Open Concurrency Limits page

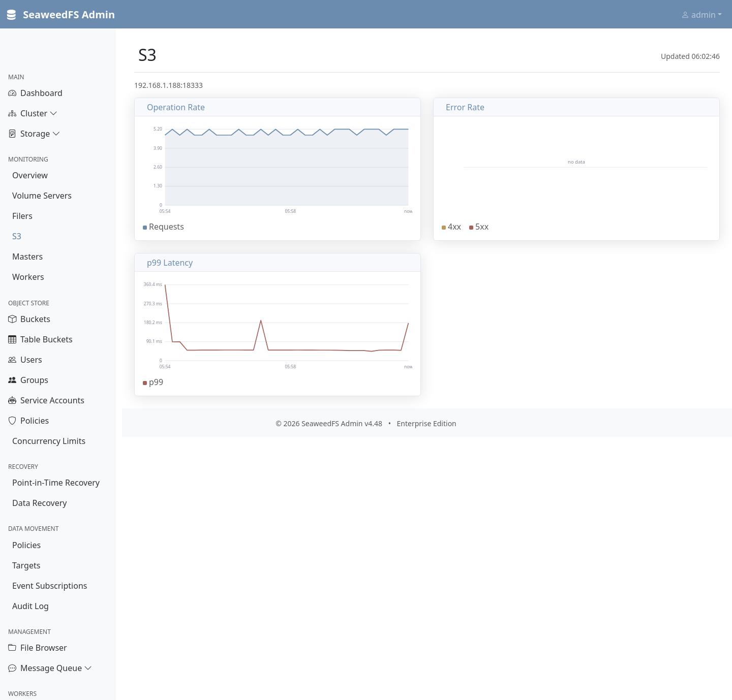(x=49, y=441)
